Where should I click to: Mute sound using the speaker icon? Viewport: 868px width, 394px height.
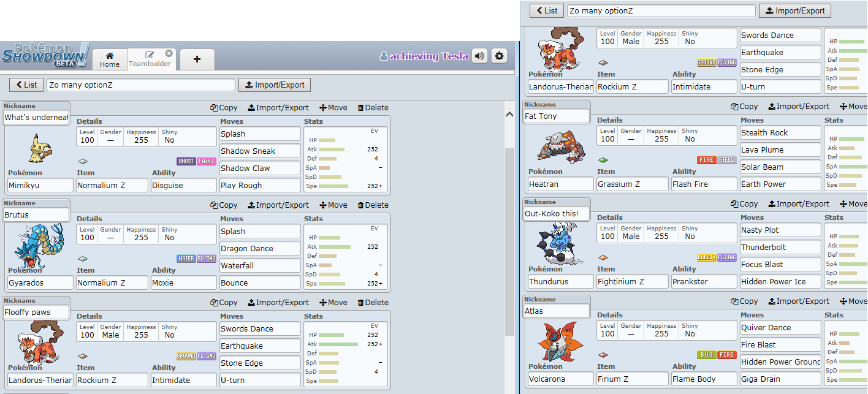pyautogui.click(x=479, y=56)
